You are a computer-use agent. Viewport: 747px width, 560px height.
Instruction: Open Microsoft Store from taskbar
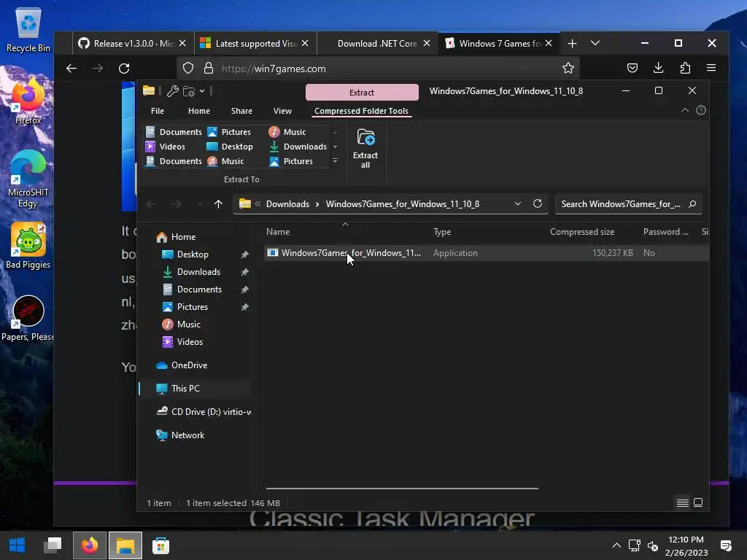coord(160,545)
